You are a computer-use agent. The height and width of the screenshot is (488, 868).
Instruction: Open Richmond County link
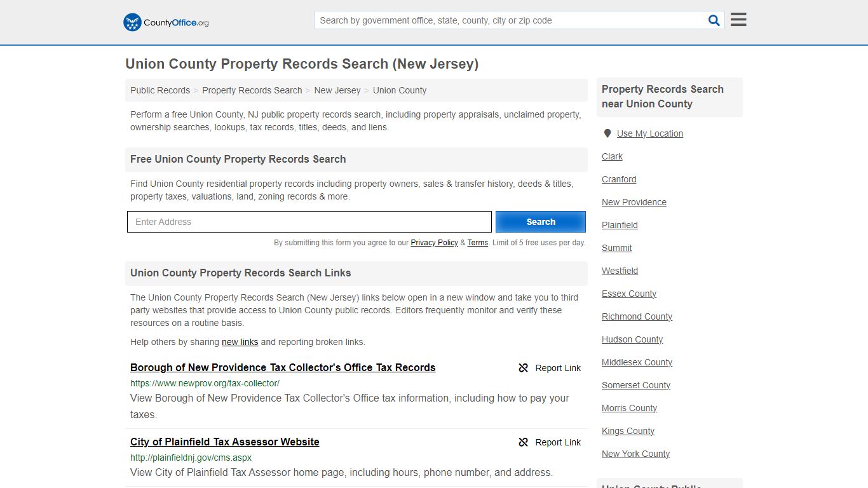[637, 316]
